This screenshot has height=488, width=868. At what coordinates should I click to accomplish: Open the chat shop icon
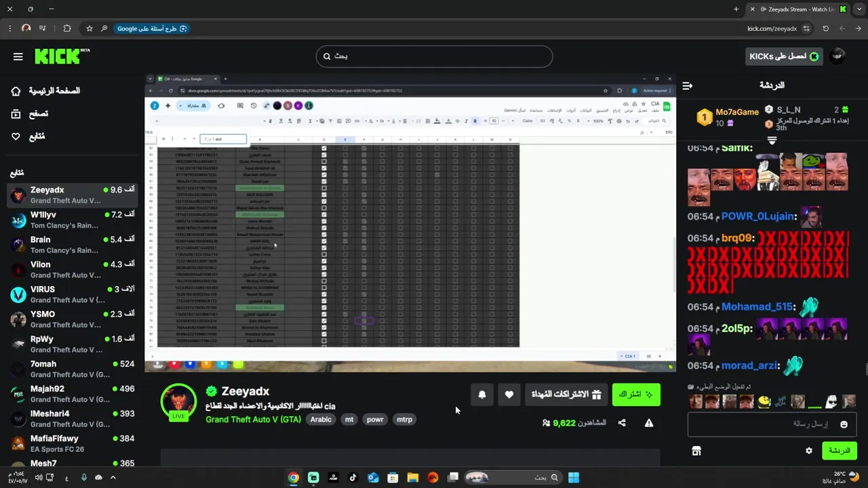point(696,451)
